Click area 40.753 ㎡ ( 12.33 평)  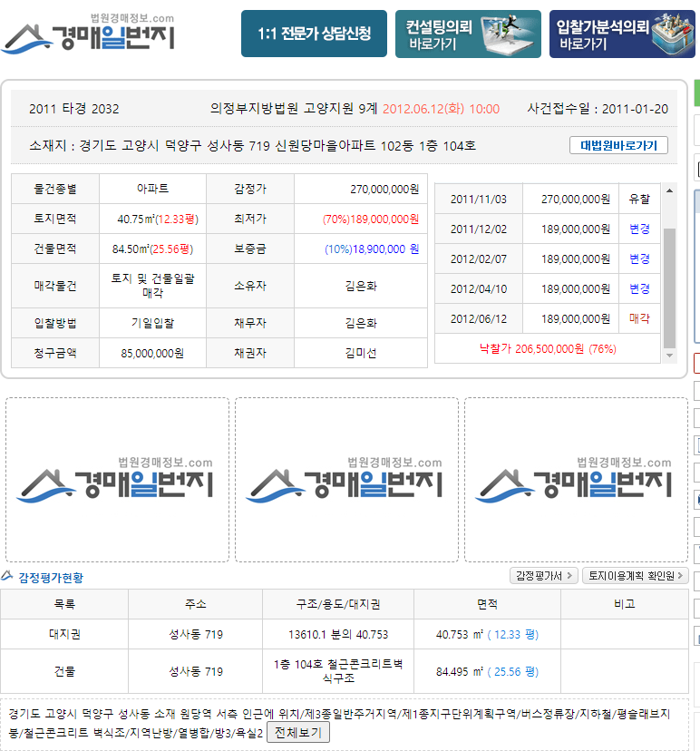tap(487, 634)
